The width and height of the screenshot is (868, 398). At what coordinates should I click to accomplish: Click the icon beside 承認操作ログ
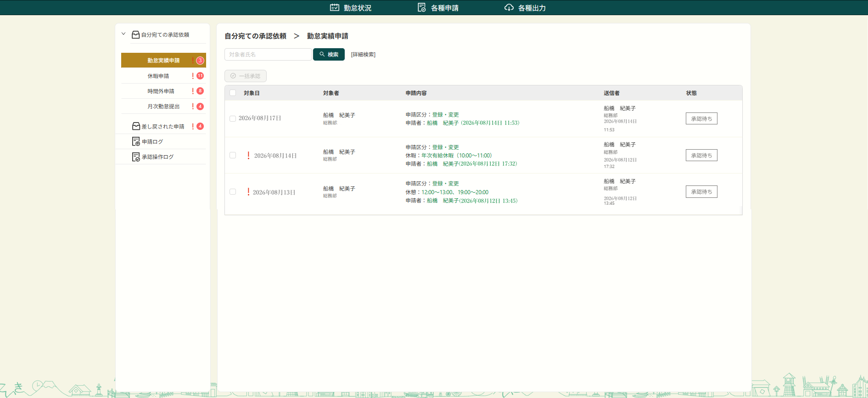point(136,157)
